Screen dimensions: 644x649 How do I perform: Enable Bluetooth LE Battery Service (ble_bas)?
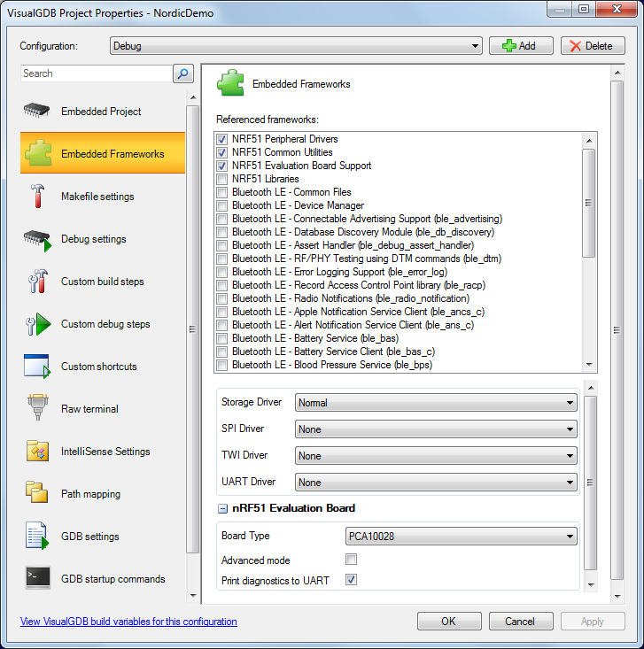pos(222,338)
